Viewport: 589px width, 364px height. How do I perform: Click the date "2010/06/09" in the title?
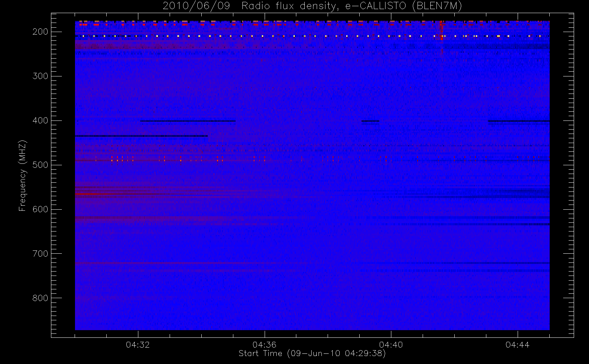196,6
